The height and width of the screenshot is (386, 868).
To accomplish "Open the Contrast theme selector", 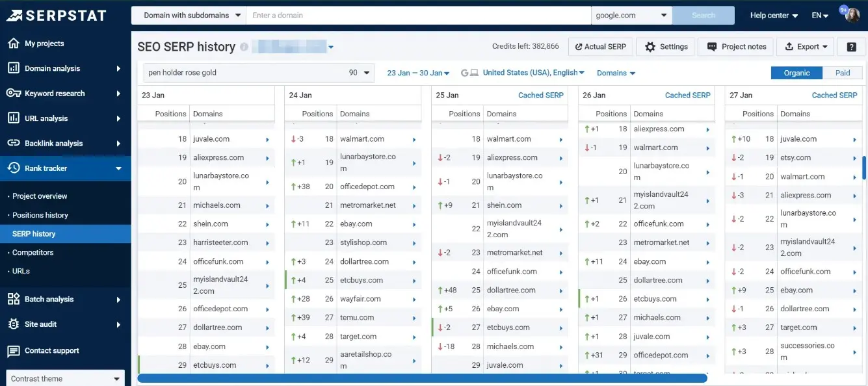I will [x=65, y=378].
